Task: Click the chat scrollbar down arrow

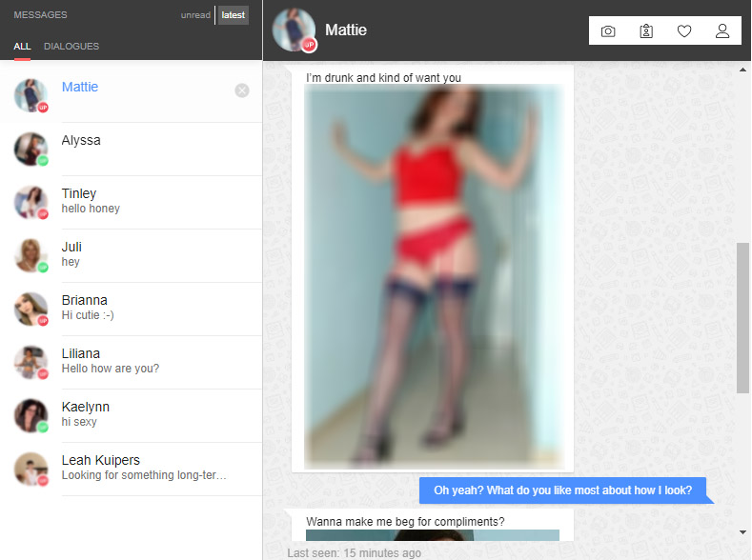Action: coord(742,532)
